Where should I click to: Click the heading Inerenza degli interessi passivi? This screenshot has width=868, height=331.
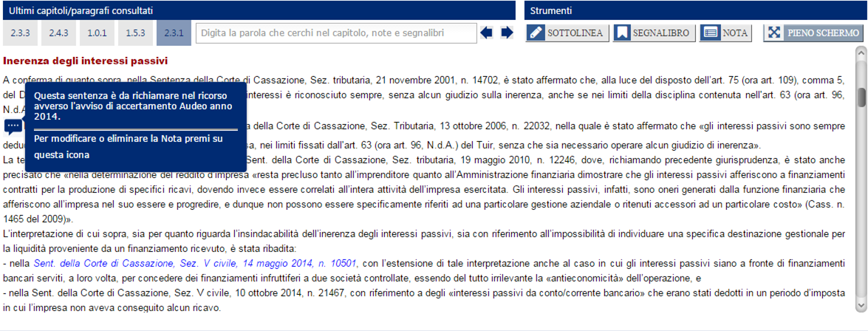point(86,61)
